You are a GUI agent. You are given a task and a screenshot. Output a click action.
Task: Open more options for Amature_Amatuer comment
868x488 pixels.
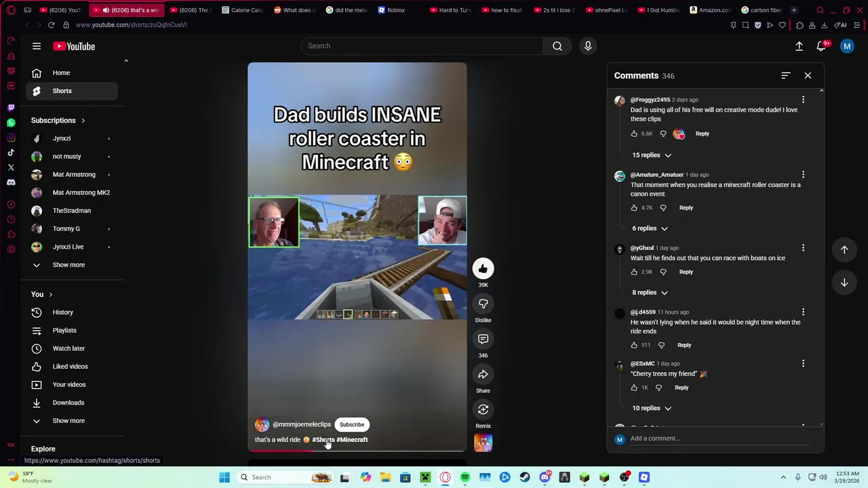(x=803, y=175)
